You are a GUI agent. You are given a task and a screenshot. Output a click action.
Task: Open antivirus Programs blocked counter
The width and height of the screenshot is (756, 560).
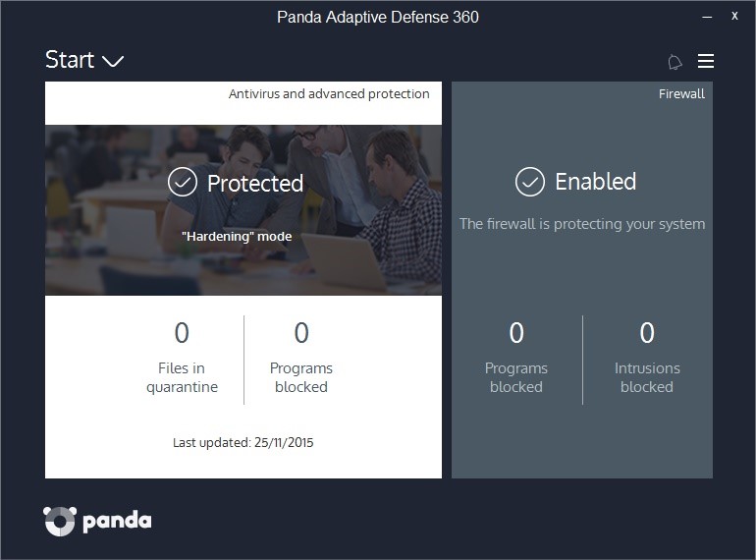301,358
